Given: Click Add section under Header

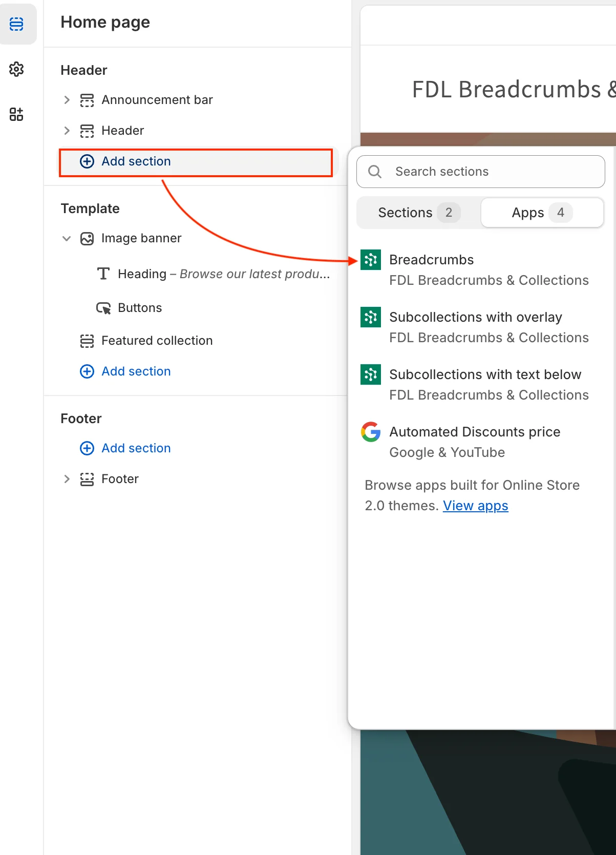Looking at the screenshot, I should point(136,162).
